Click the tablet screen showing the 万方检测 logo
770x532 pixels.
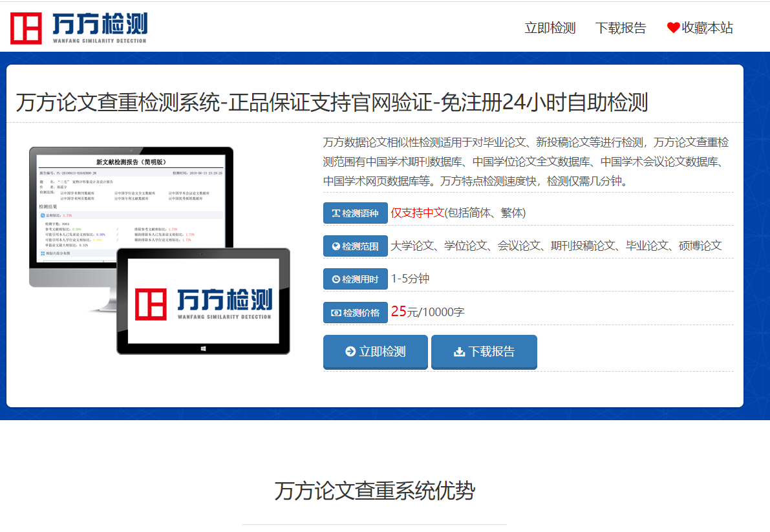[203, 301]
